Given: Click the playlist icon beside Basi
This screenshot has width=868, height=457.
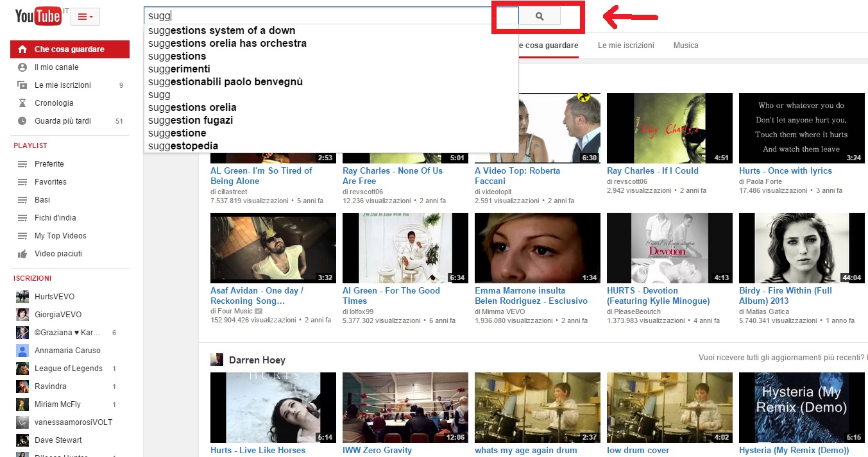Looking at the screenshot, I should [22, 200].
